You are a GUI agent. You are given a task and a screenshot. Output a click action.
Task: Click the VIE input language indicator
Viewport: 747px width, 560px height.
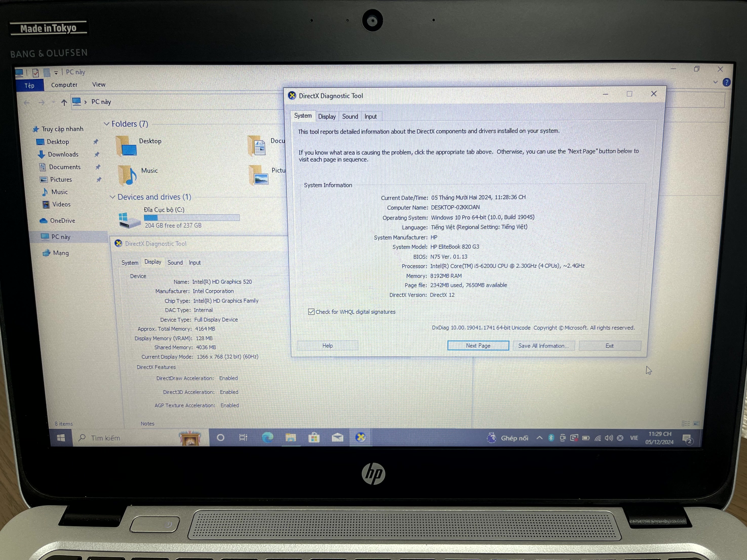tap(634, 438)
